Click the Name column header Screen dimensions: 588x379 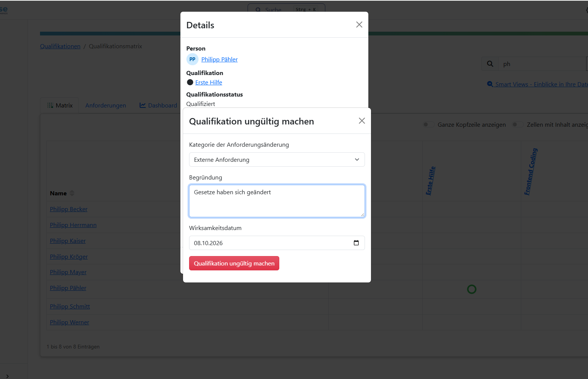58,193
